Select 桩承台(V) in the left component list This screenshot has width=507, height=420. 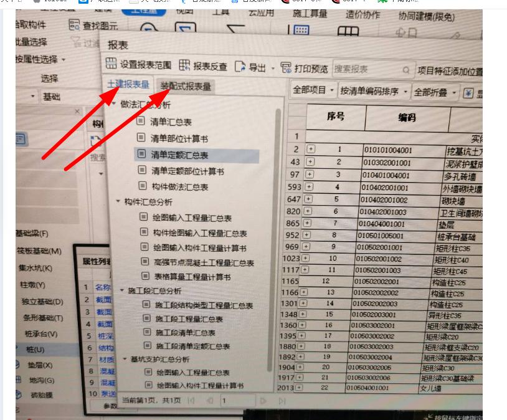click(41, 333)
